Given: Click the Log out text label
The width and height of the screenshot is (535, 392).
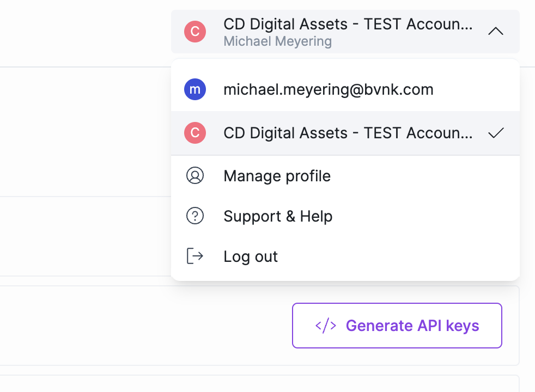Looking at the screenshot, I should [x=251, y=256].
